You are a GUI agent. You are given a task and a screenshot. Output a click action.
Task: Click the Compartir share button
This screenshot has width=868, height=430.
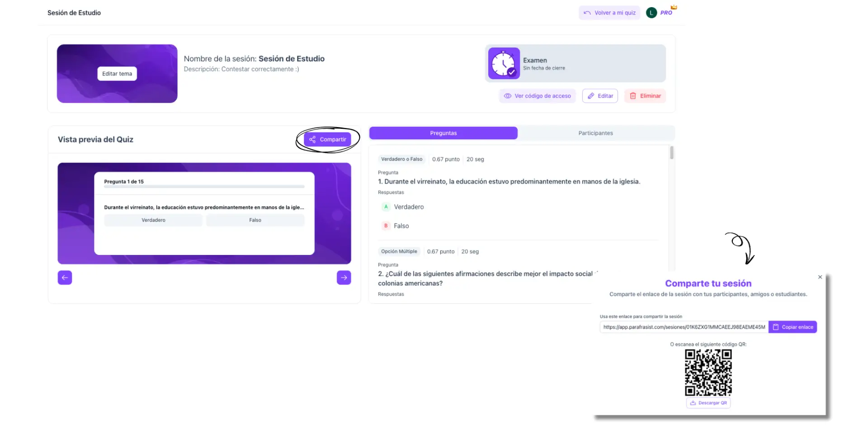(x=328, y=139)
